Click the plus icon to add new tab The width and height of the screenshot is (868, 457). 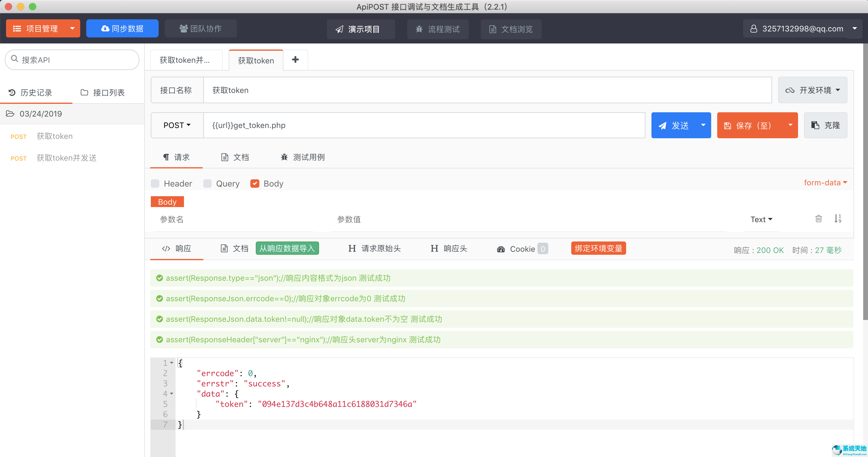coord(296,60)
